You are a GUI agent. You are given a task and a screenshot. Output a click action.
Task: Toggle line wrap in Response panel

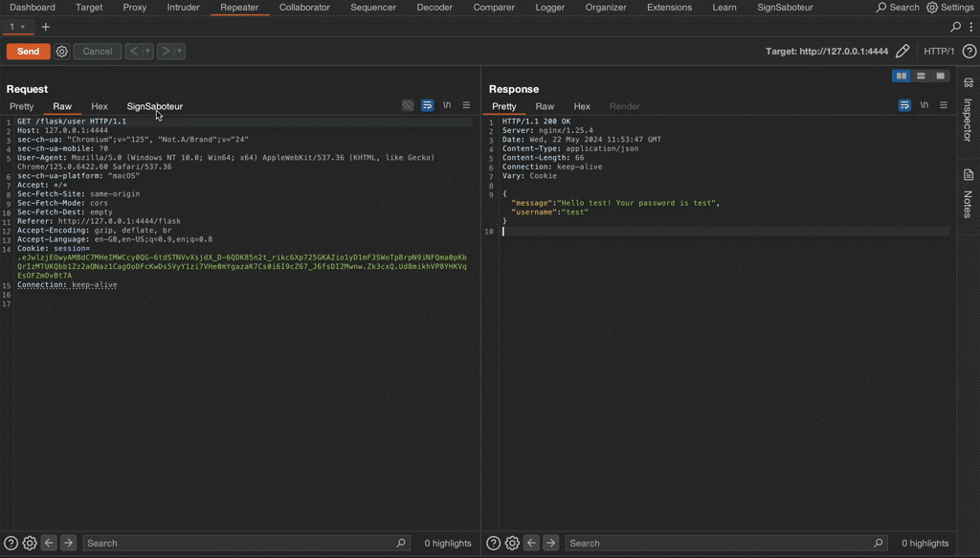[905, 105]
